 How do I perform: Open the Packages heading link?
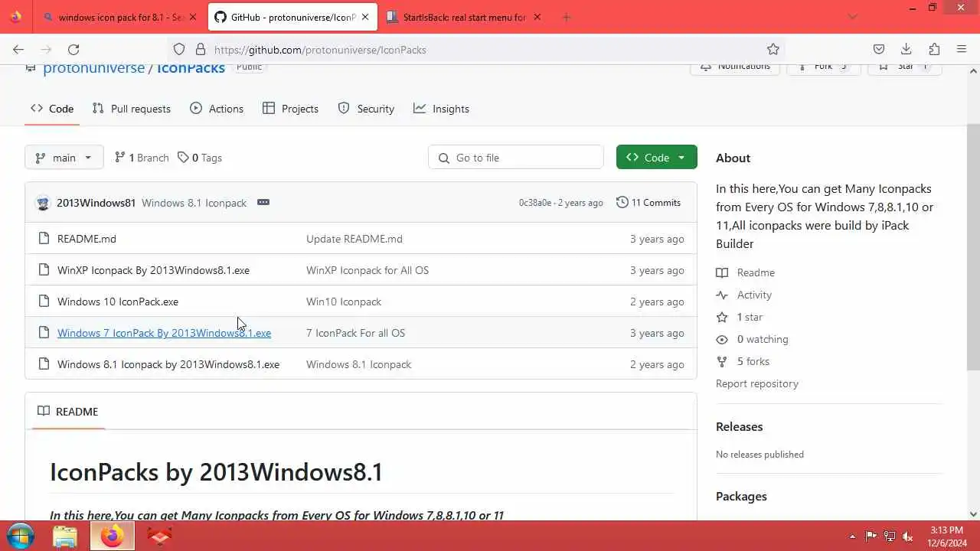point(741,496)
